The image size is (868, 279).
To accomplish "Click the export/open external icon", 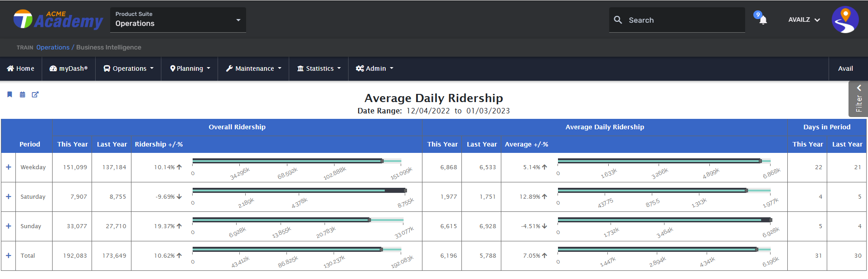I will point(35,94).
